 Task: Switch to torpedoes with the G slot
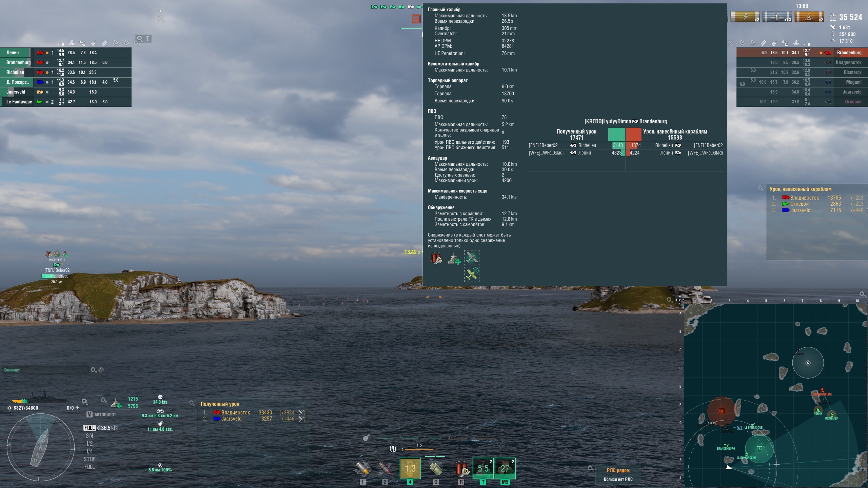pos(436,468)
